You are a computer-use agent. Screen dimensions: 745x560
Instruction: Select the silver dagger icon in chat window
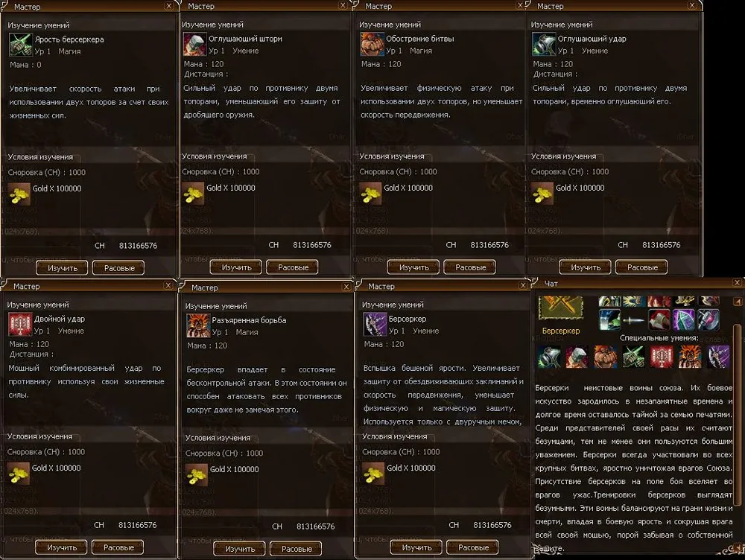[x=634, y=320]
